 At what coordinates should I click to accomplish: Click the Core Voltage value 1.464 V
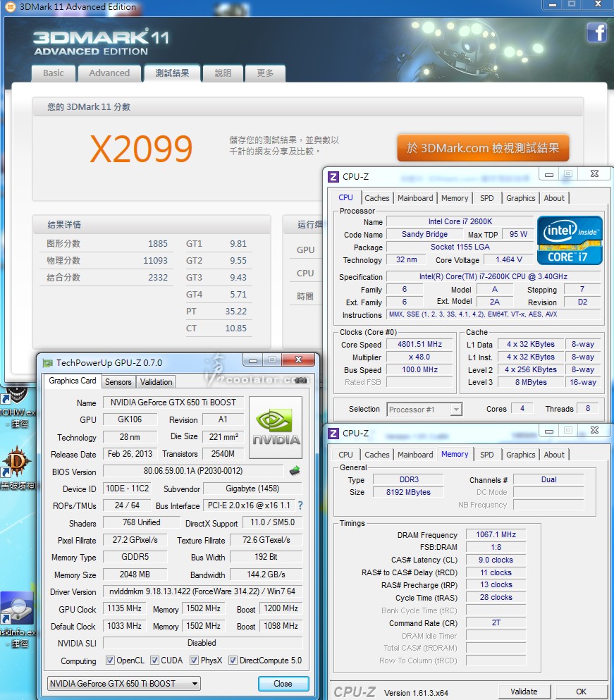point(509,260)
